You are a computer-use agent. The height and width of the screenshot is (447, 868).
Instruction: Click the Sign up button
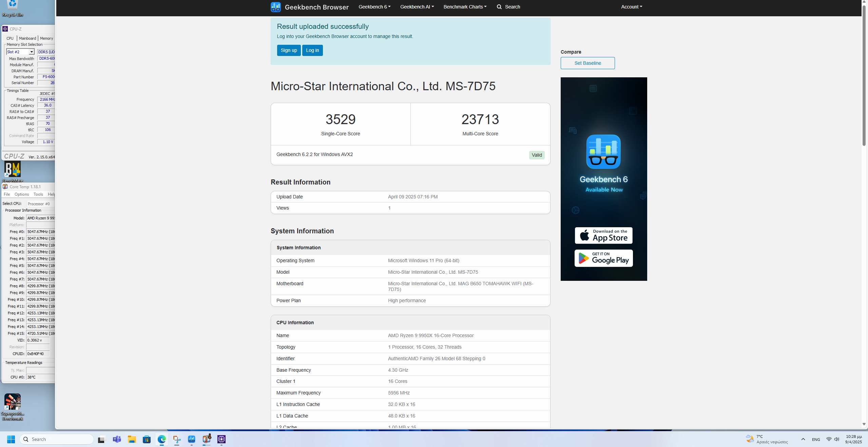tap(289, 50)
